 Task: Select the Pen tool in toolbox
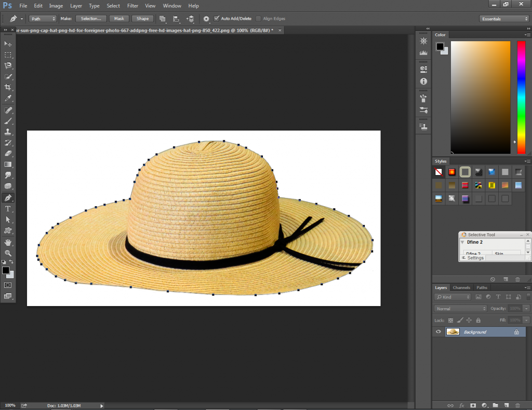tap(8, 198)
